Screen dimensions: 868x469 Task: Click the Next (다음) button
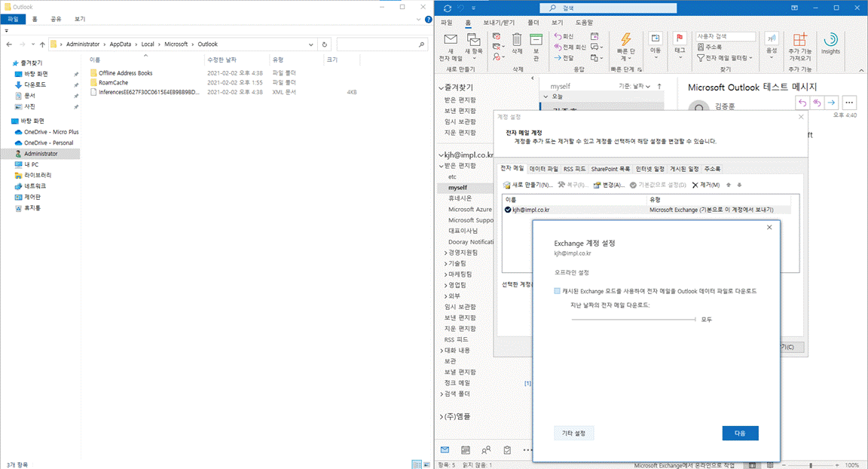740,433
